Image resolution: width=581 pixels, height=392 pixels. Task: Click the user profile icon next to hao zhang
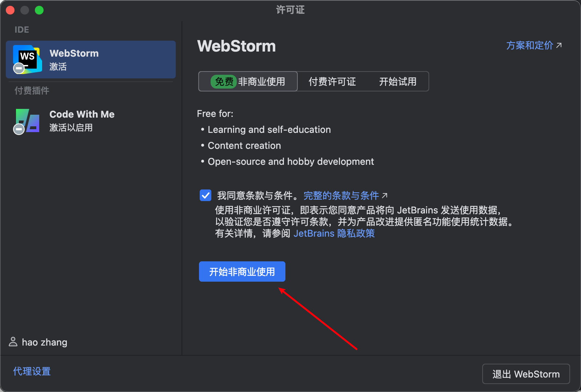tap(13, 342)
